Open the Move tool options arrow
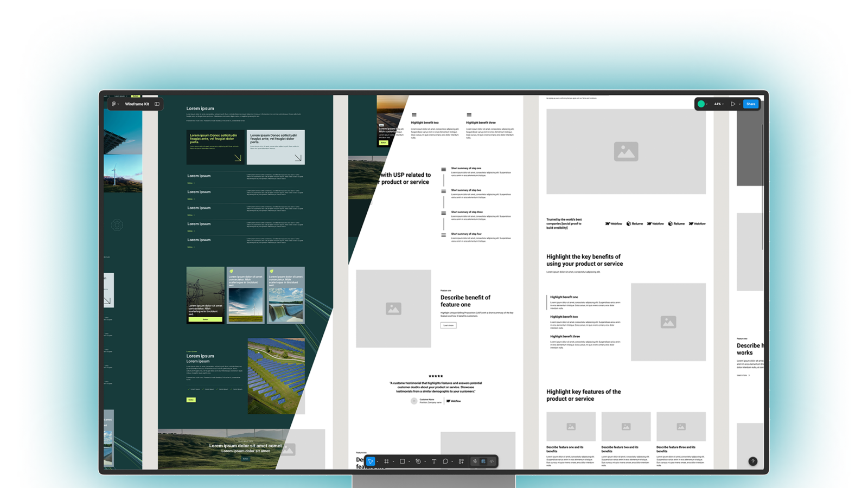 [378, 462]
